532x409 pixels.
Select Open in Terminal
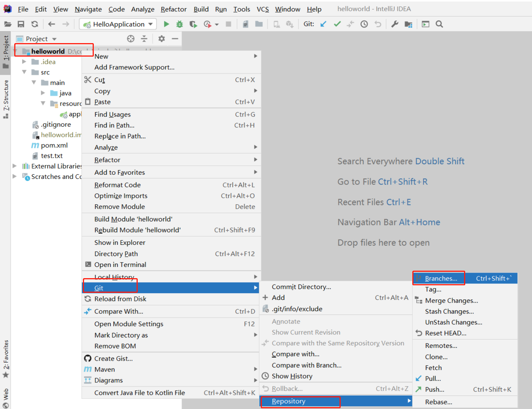[x=171, y=265]
